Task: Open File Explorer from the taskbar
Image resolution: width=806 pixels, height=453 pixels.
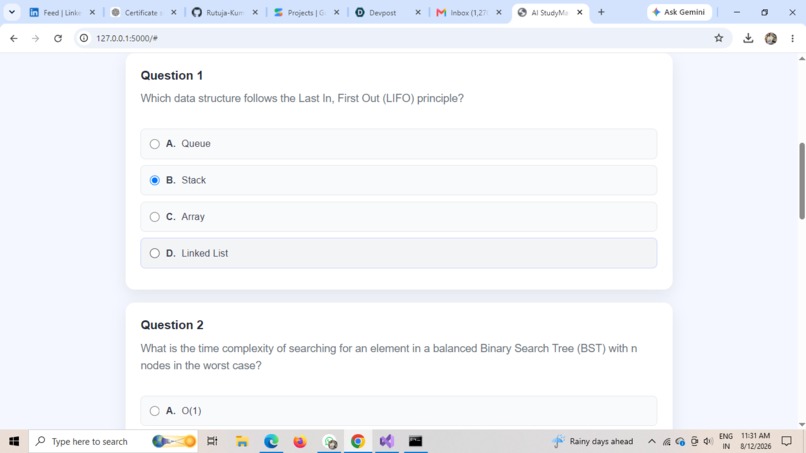Action: [242, 441]
